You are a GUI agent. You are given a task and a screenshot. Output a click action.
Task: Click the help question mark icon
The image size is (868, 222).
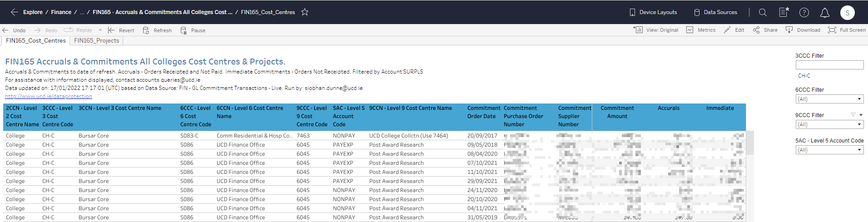(804, 12)
